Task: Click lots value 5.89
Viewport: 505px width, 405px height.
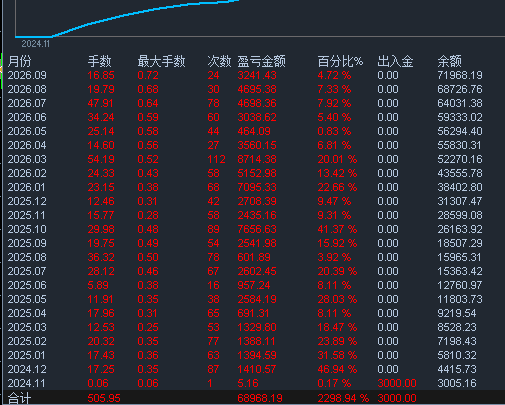Action: click(98, 285)
